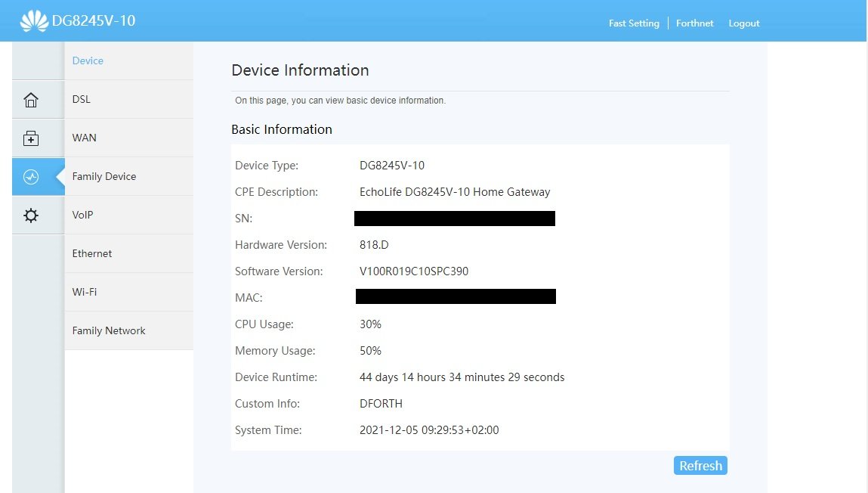Go to the WAN menu item
The width and height of the screenshot is (868, 493).
[x=85, y=138]
